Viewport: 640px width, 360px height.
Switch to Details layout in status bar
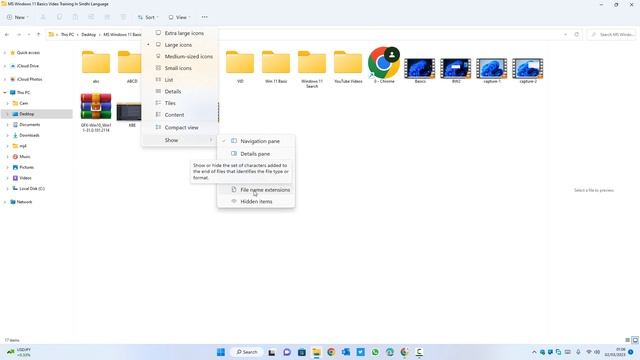627,340
